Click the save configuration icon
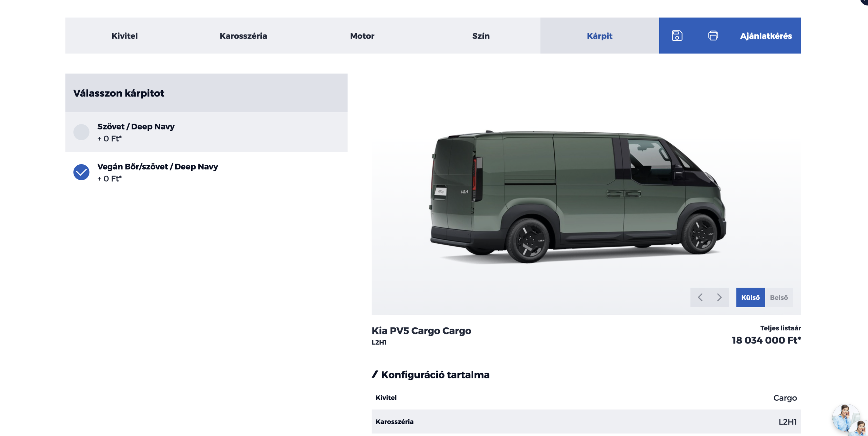The image size is (868, 436). tap(677, 36)
